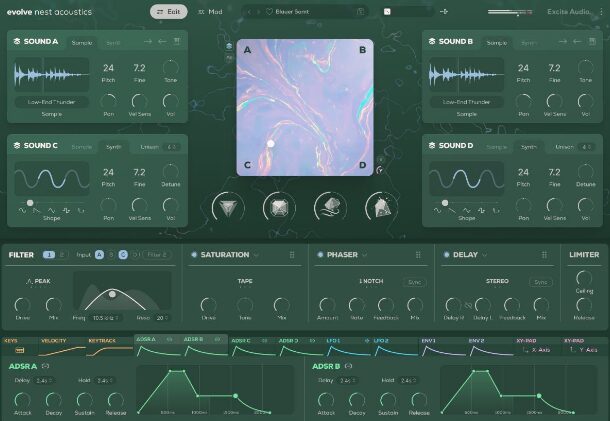Image resolution: width=610 pixels, height=421 pixels.
Task: Toggle Phaser Sync button
Action: coord(414,282)
